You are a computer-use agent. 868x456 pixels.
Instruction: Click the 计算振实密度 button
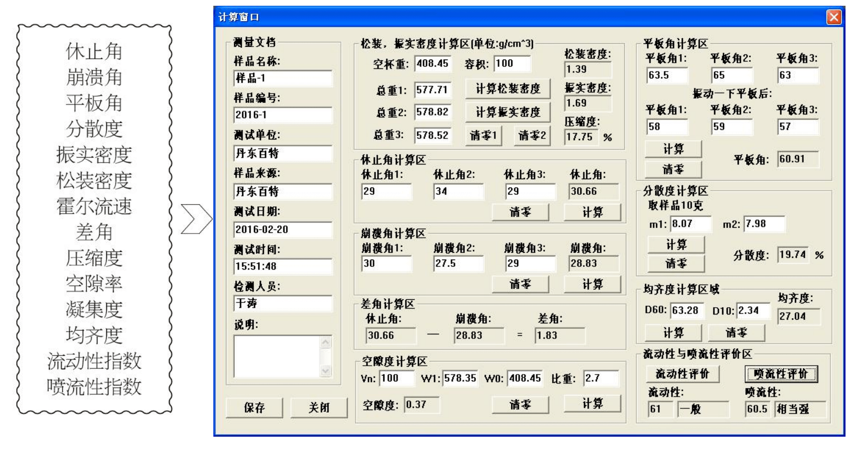(x=508, y=112)
